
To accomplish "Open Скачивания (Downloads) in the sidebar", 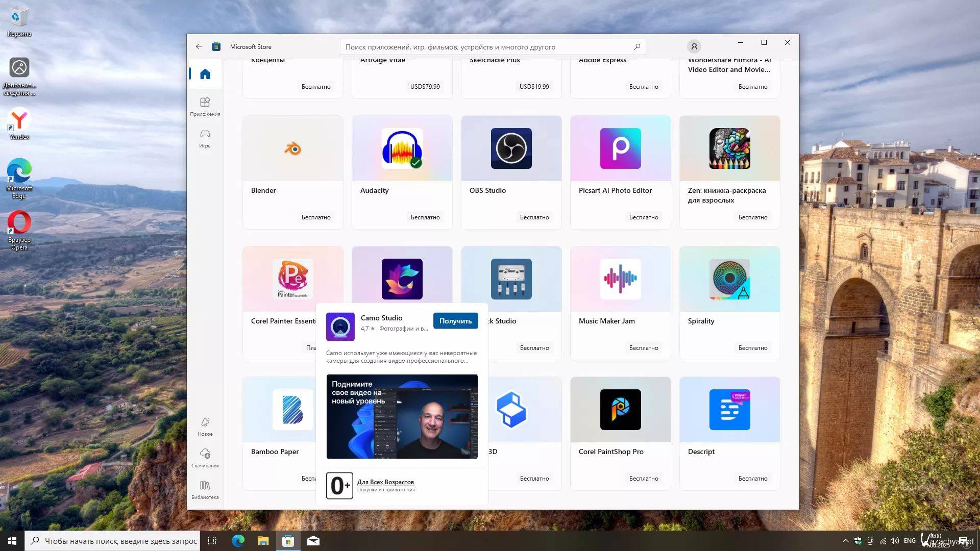I will pyautogui.click(x=205, y=458).
